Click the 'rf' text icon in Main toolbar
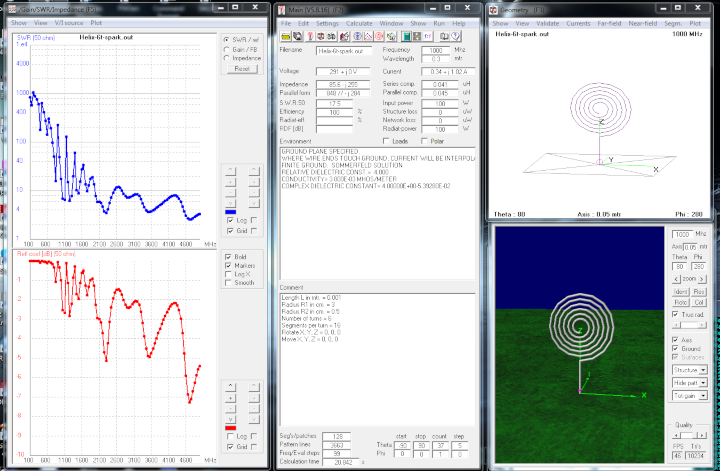 [x=428, y=36]
